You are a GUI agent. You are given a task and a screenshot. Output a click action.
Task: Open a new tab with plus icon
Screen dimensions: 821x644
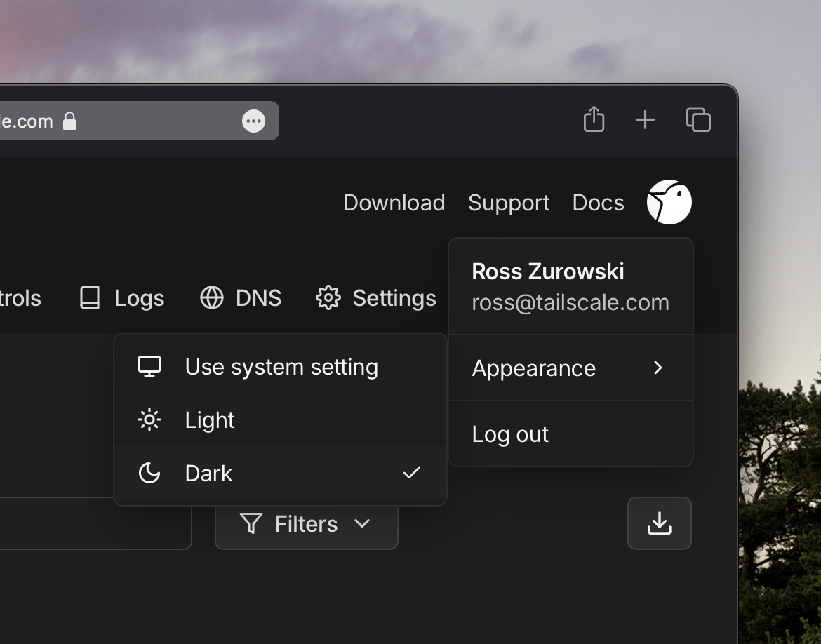click(x=645, y=120)
